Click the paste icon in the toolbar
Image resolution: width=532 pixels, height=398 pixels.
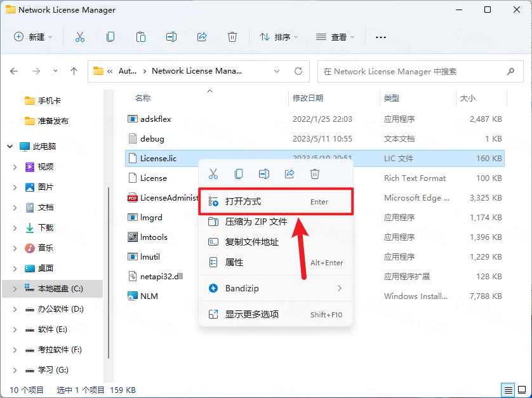point(141,37)
